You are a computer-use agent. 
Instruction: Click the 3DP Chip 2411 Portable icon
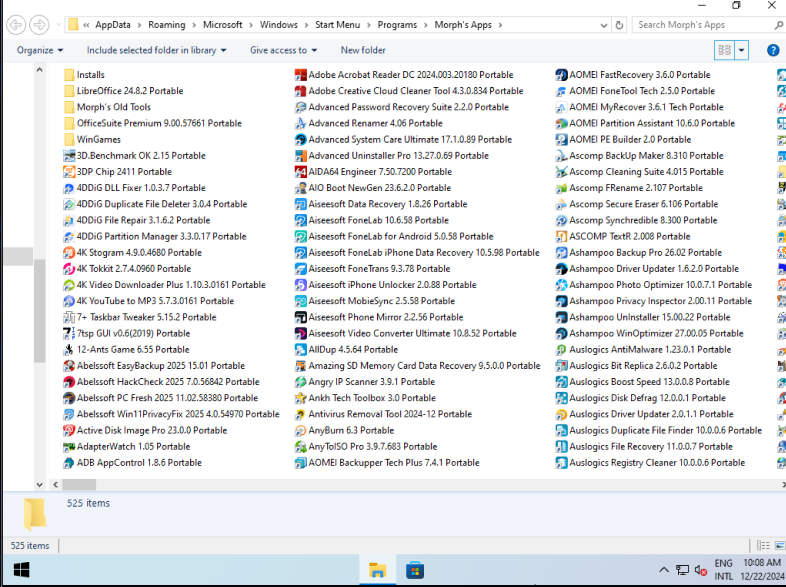pyautogui.click(x=69, y=172)
